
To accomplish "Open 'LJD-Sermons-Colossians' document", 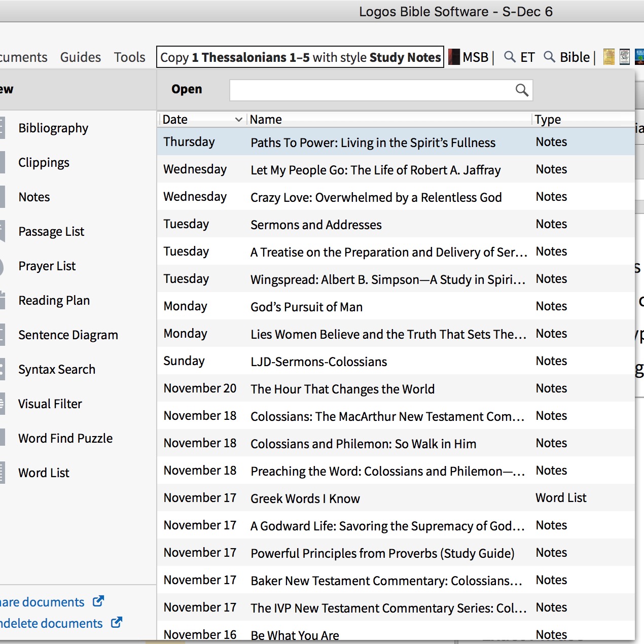I will point(396,361).
